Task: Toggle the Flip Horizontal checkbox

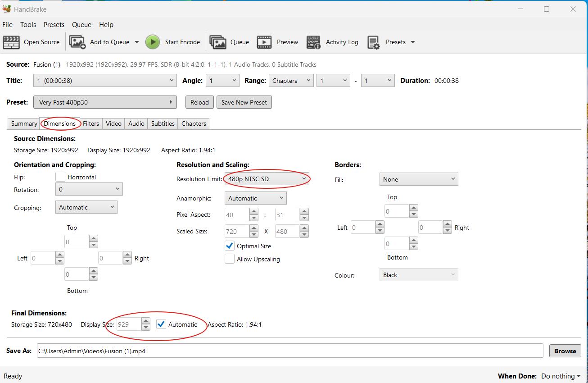Action: (60, 177)
